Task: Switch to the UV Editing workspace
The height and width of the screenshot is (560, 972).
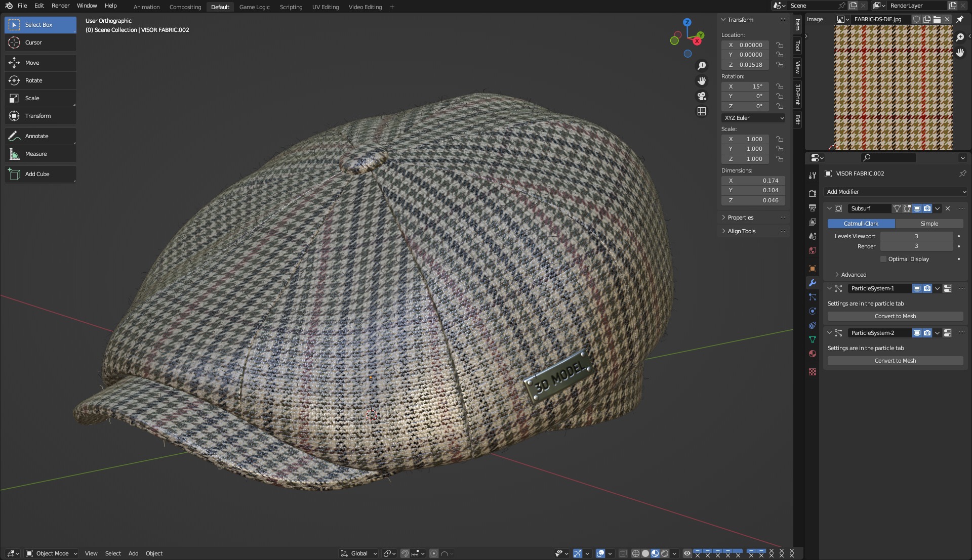Action: tap(326, 7)
